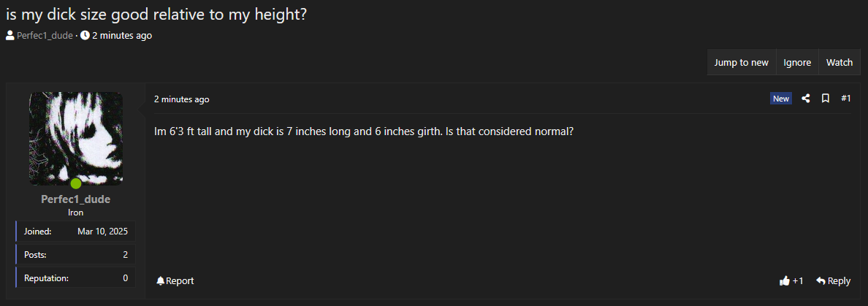Click the Reply arrow at post bottom
The width and height of the screenshot is (868, 306).
point(821,281)
